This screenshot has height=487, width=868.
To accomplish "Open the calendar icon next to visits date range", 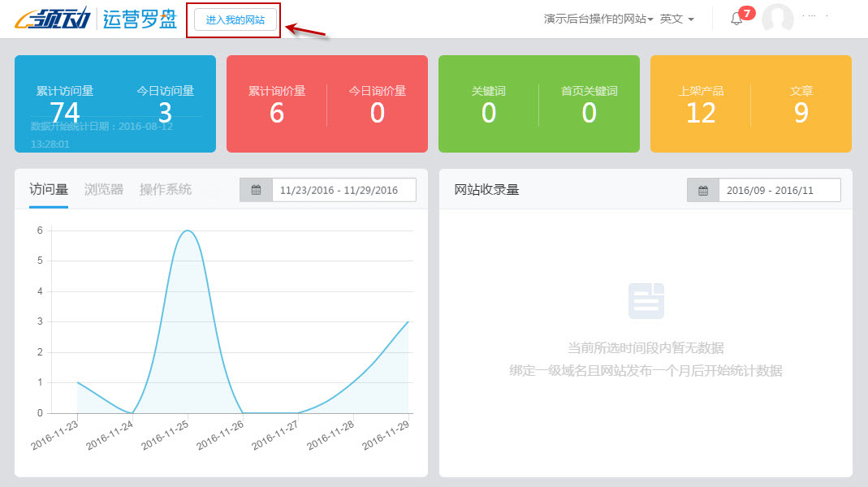I will tap(257, 189).
